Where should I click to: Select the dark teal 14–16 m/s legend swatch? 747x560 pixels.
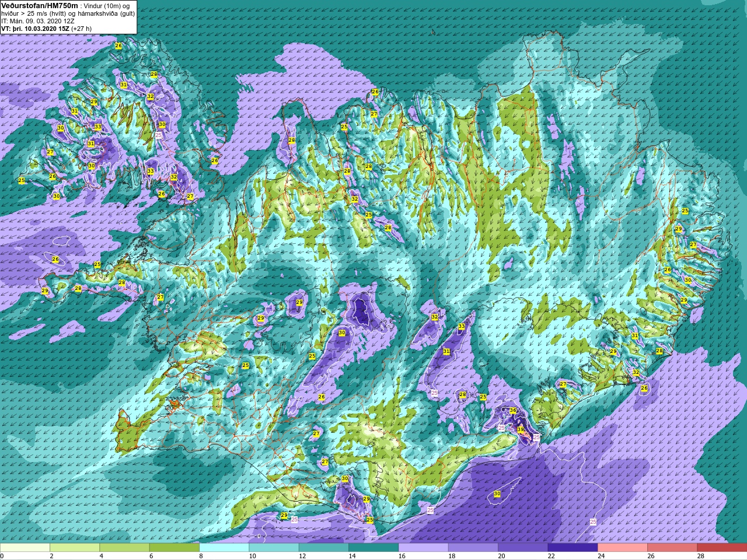pos(373,548)
